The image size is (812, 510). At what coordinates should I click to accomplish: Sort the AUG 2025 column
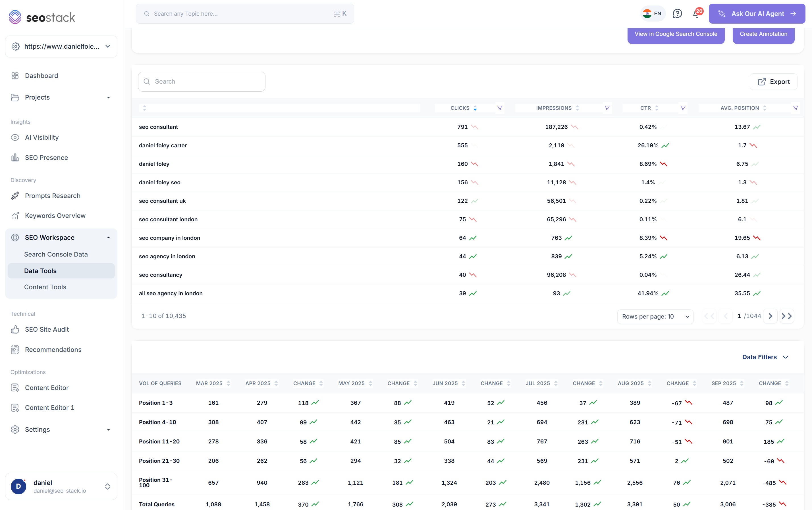[650, 383]
